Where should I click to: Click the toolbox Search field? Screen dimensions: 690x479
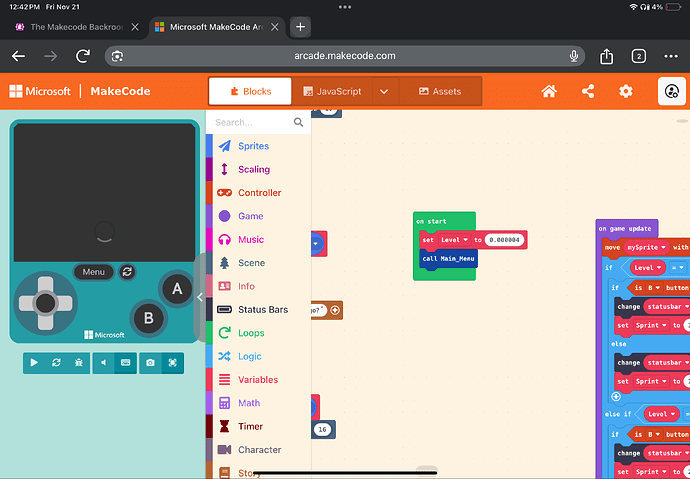pos(258,122)
